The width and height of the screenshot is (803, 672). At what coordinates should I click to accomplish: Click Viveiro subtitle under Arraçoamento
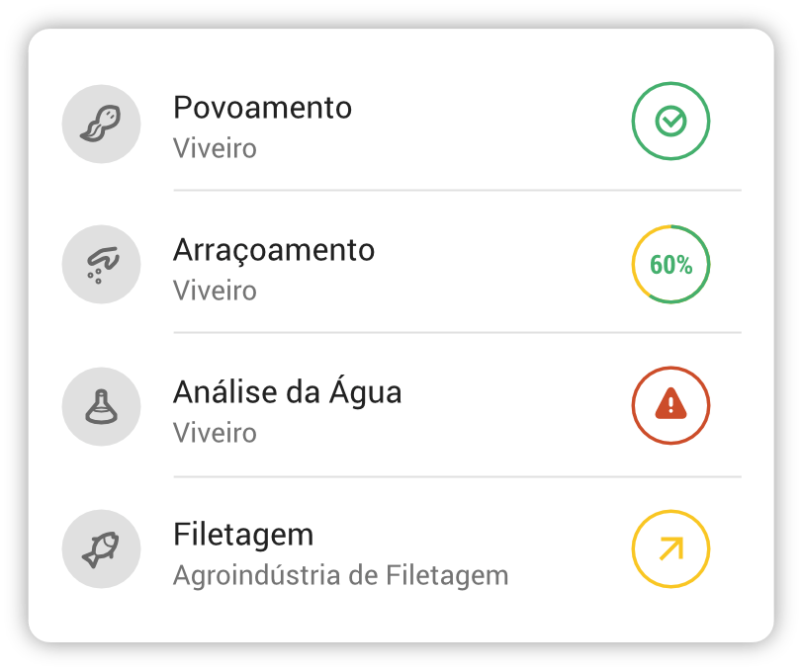click(215, 292)
